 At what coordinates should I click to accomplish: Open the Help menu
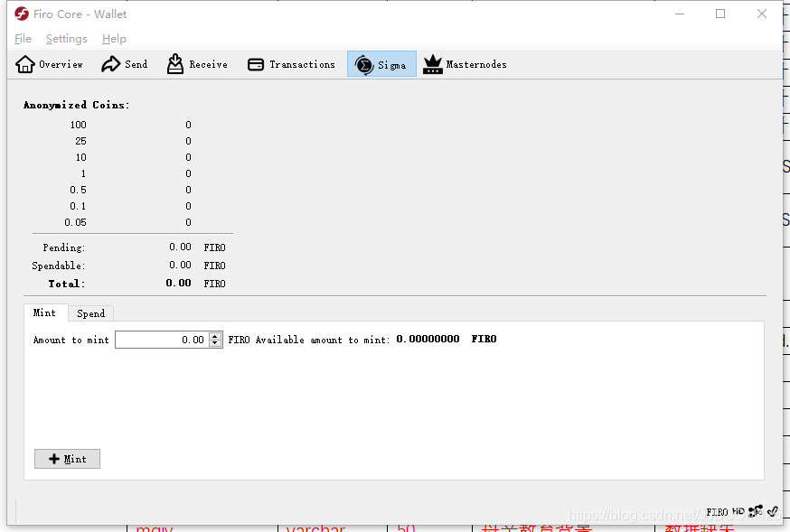click(114, 39)
